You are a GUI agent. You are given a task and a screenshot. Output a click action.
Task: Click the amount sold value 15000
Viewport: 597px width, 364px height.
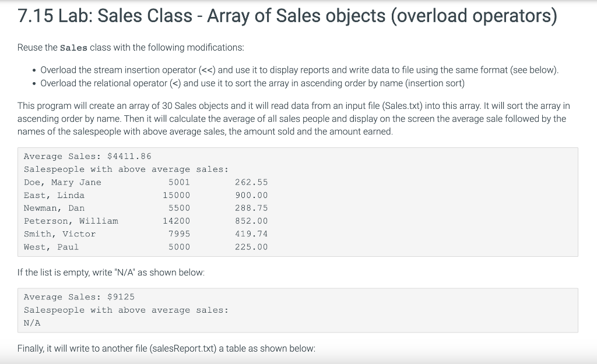(x=176, y=195)
